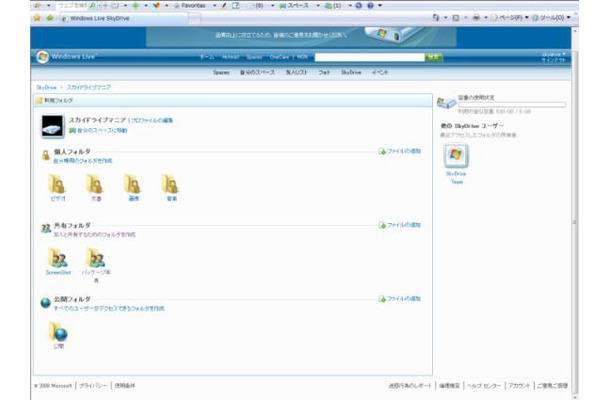The height and width of the screenshot is (400, 610).
Task: Open the 画像 personal folder
Action: click(133, 188)
